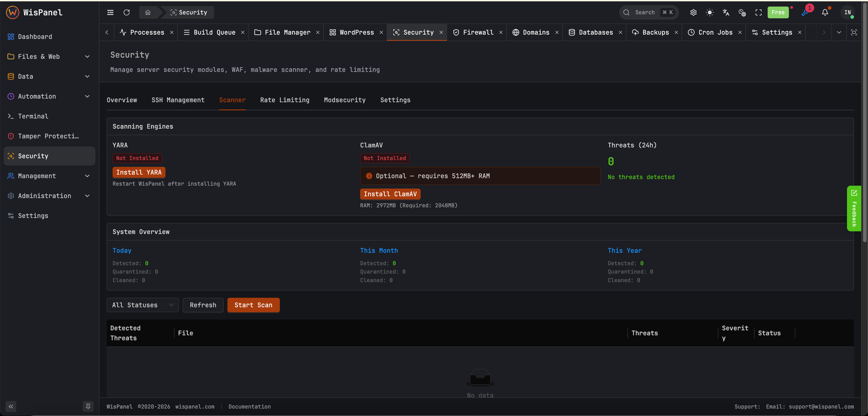Enter fullscreen mode icon
Viewport: 868px width, 416px height.
(759, 12)
